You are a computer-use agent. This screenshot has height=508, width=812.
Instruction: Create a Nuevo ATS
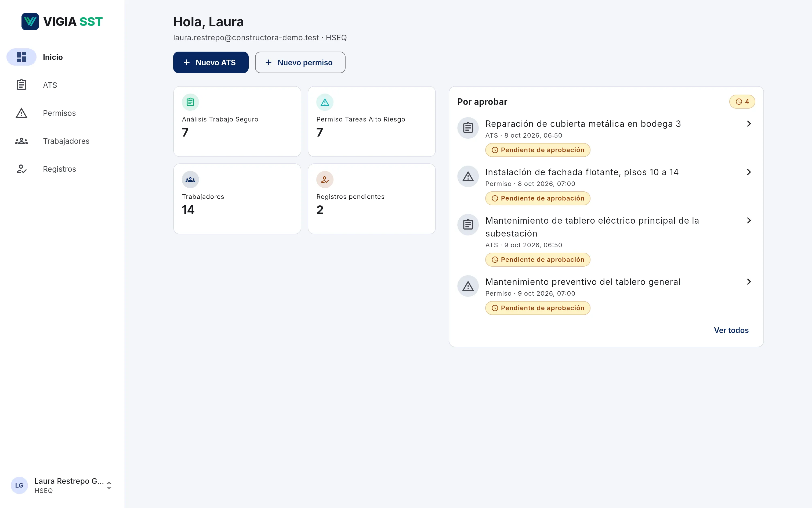pos(211,62)
